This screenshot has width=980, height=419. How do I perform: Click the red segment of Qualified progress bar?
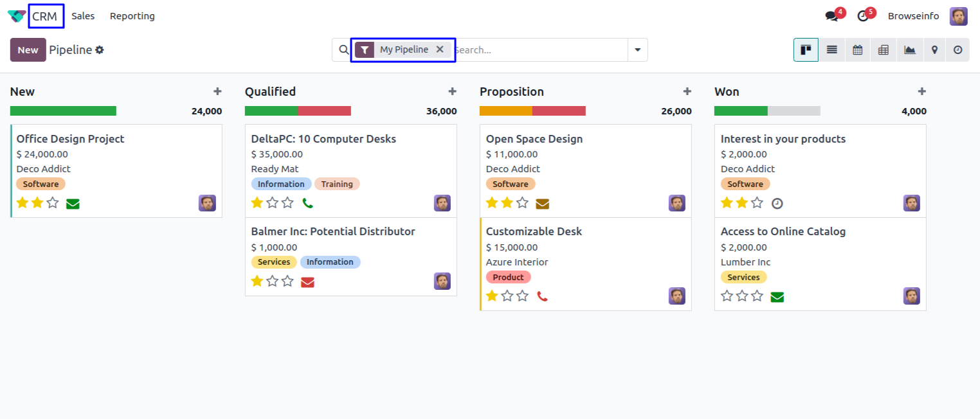pos(324,111)
